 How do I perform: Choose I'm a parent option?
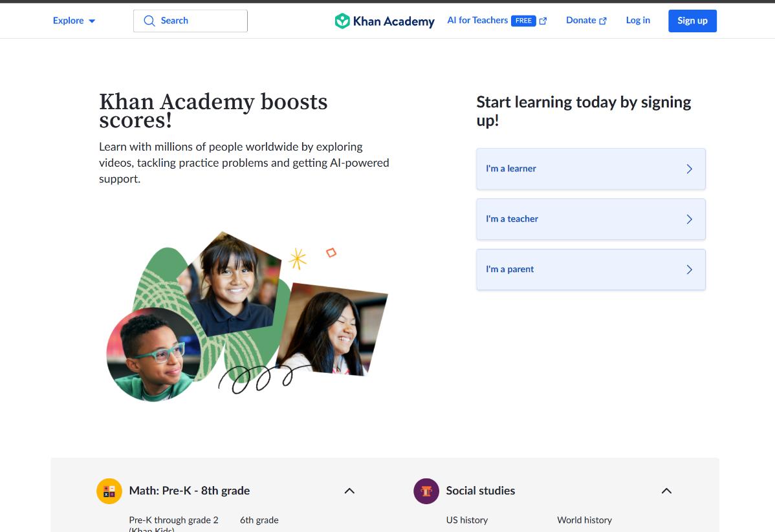pos(590,270)
